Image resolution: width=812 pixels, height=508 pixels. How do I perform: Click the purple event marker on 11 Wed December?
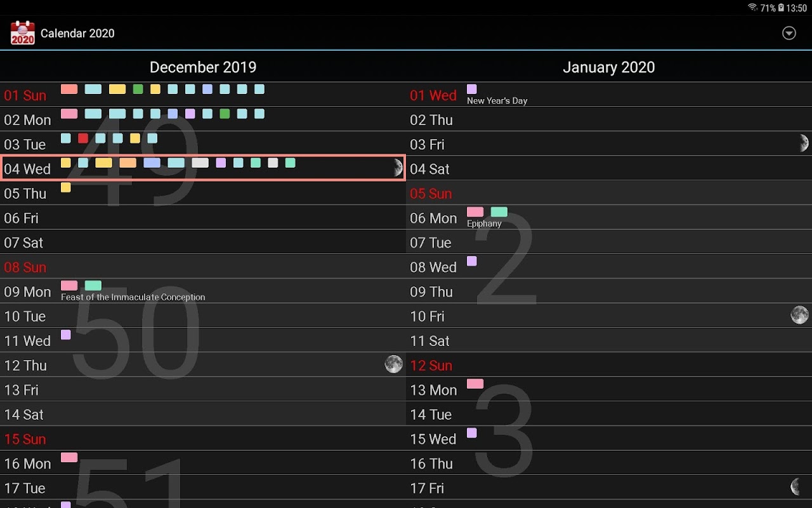coord(66,335)
